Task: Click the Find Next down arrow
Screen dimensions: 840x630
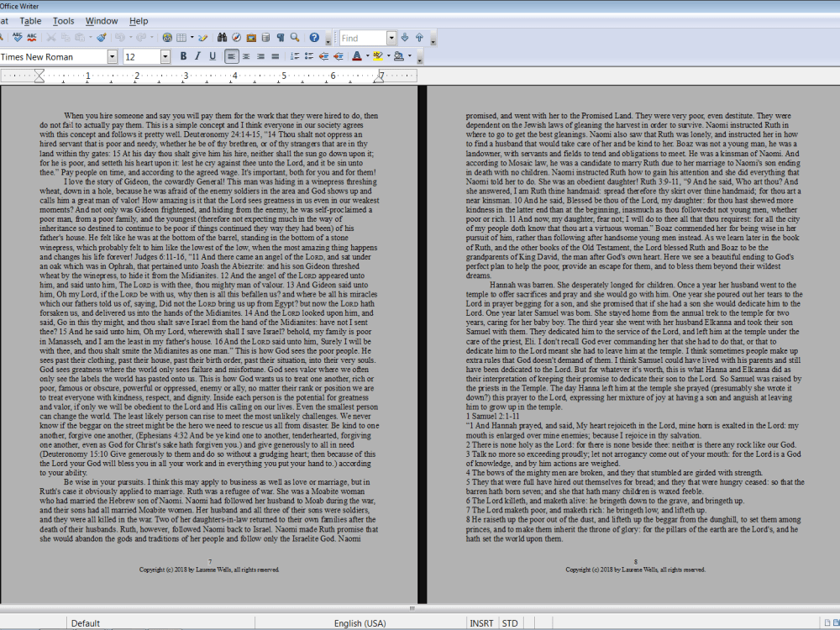Action: click(405, 38)
